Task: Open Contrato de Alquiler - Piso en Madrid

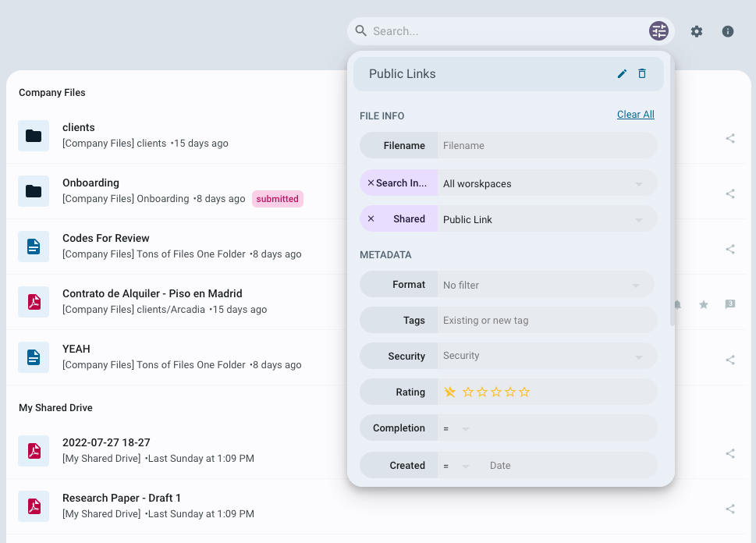Action: tap(152, 293)
